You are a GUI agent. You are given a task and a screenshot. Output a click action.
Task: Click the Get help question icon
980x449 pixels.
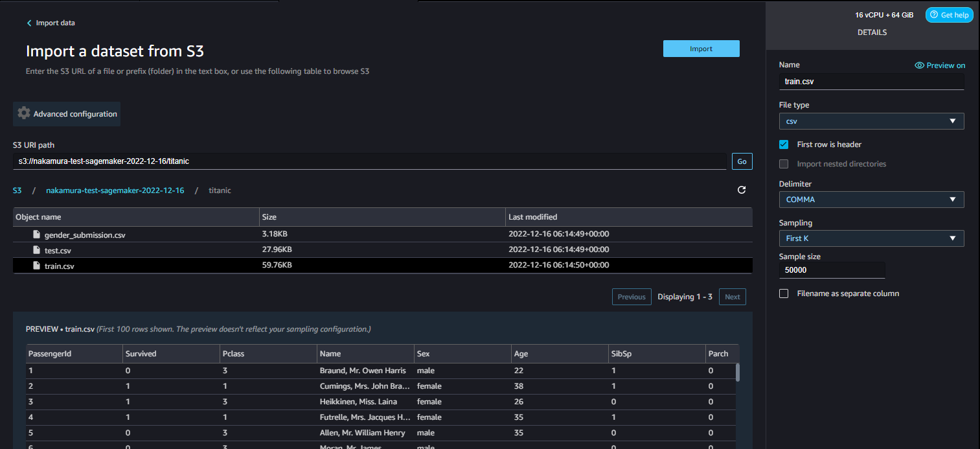[x=934, y=15]
